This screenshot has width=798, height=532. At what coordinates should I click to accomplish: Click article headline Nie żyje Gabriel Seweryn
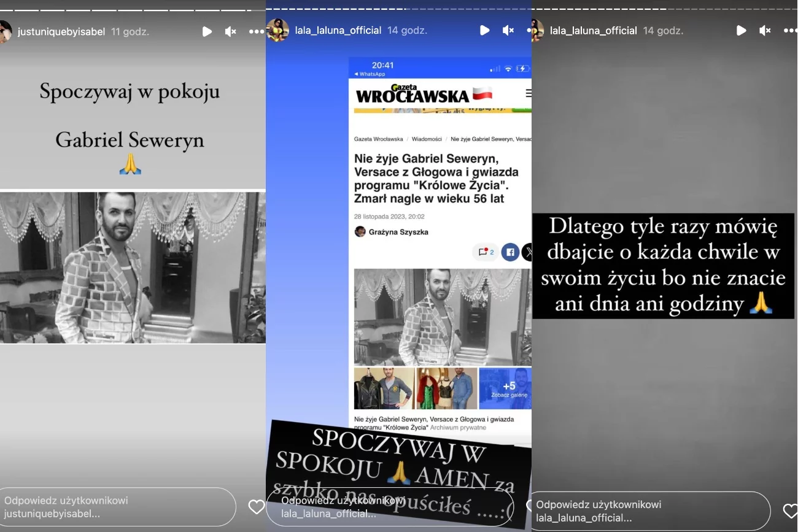436,179
